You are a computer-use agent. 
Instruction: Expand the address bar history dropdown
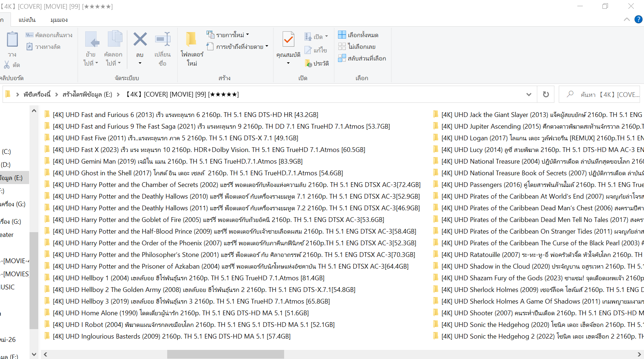click(529, 94)
